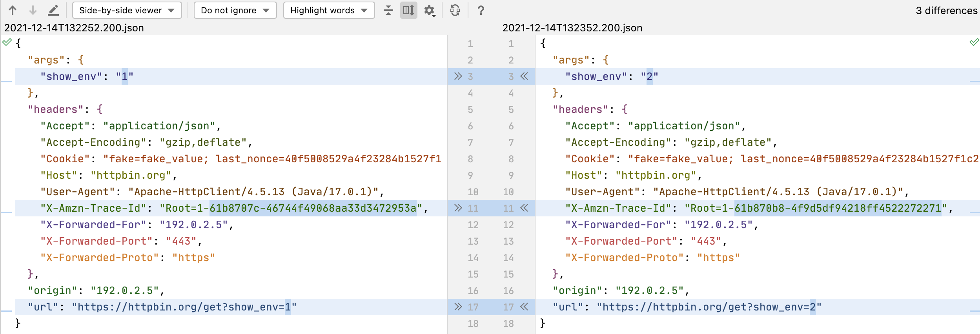Screen dimensions: 980x334
Task: Click right-edge change marker for line 11
Action: pyautogui.click(x=975, y=212)
